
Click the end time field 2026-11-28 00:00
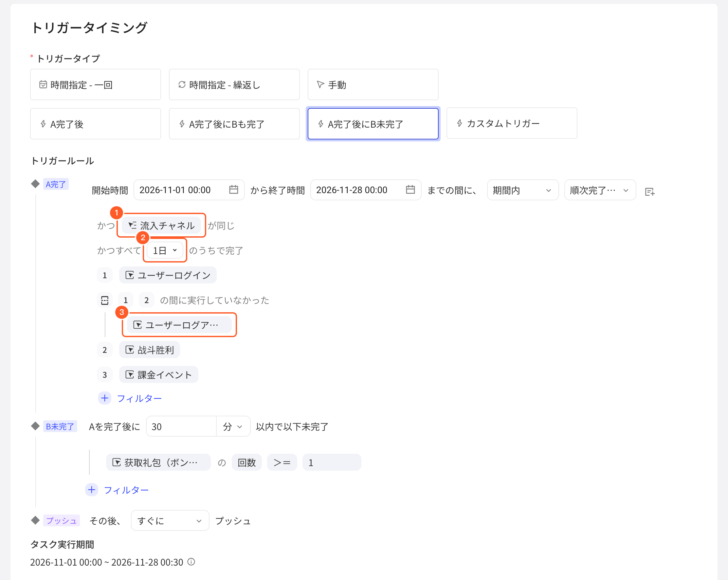point(366,190)
